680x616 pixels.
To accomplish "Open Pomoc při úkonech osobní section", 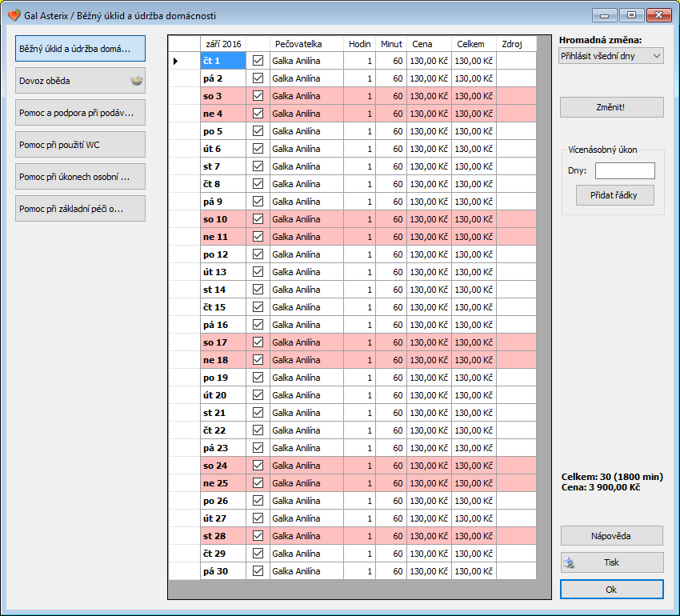I will pos(81,177).
